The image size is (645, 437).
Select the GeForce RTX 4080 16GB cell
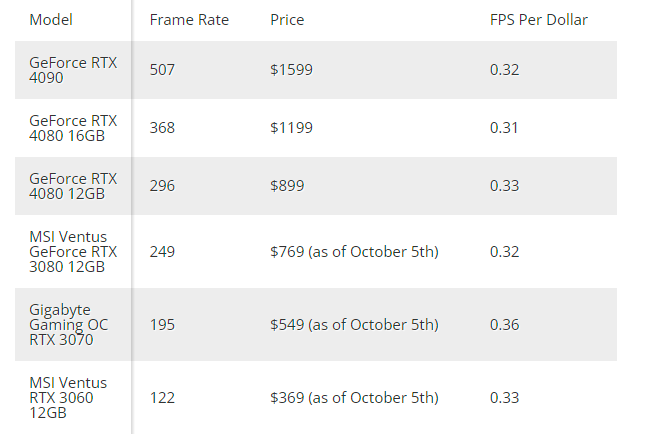(x=73, y=128)
